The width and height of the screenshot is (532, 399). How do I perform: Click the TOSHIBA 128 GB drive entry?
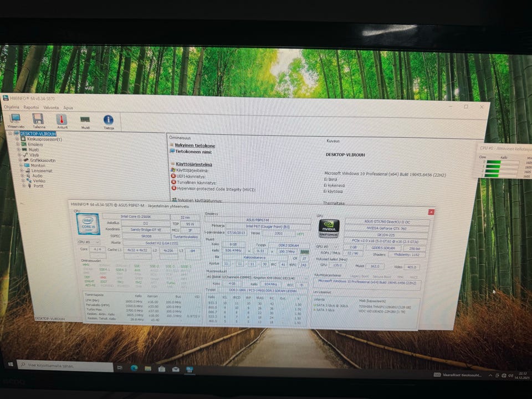click(x=385, y=307)
